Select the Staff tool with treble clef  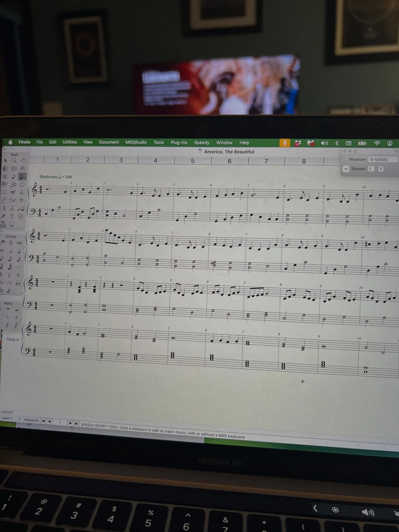5,168
